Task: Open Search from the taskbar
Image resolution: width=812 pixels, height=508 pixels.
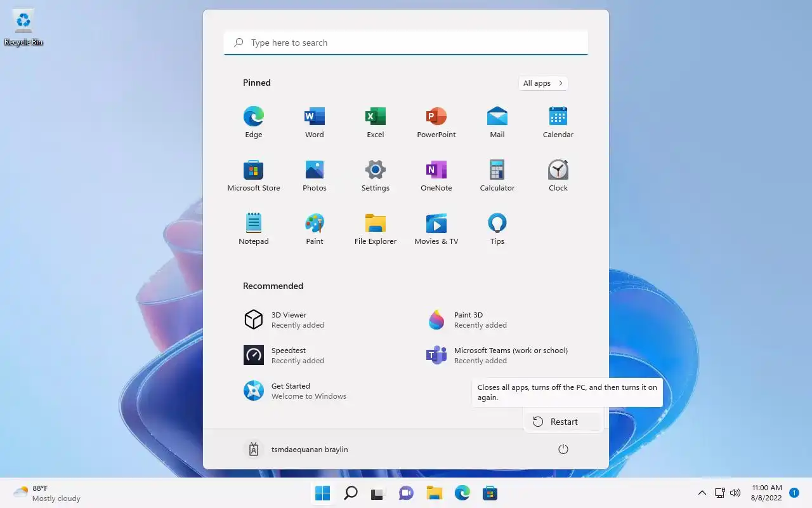Action: pos(351,493)
